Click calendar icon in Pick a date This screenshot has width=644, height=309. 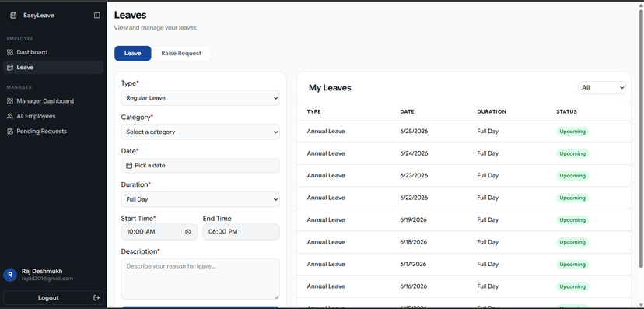click(x=129, y=165)
